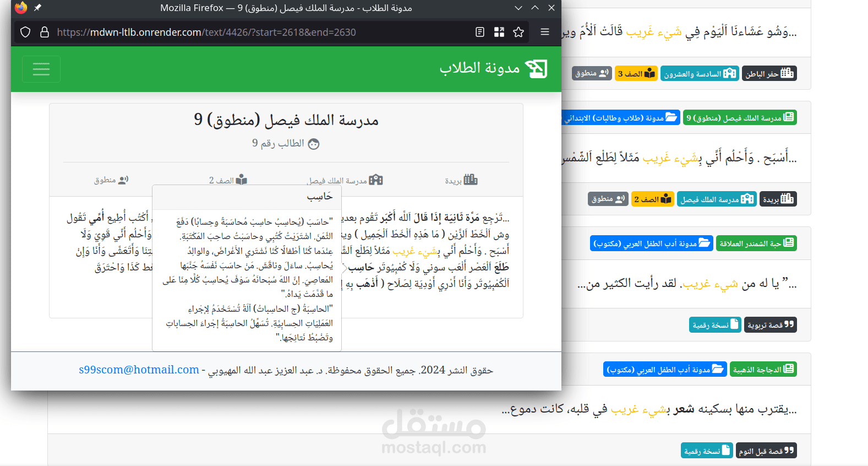Click the مدرسة الملك فيصل label under student header
The image size is (868, 466).
coord(345,180)
